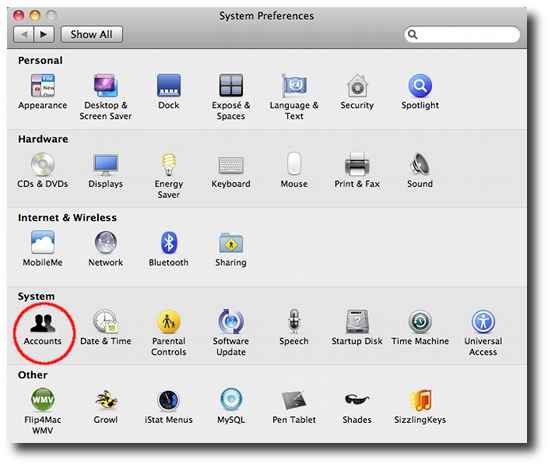
Task: Click the forward navigation arrow
Action: click(x=44, y=34)
